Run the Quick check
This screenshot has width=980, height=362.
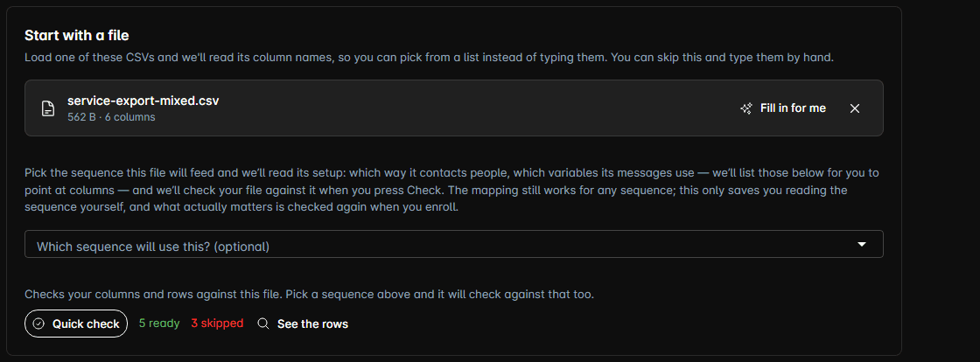tap(76, 324)
